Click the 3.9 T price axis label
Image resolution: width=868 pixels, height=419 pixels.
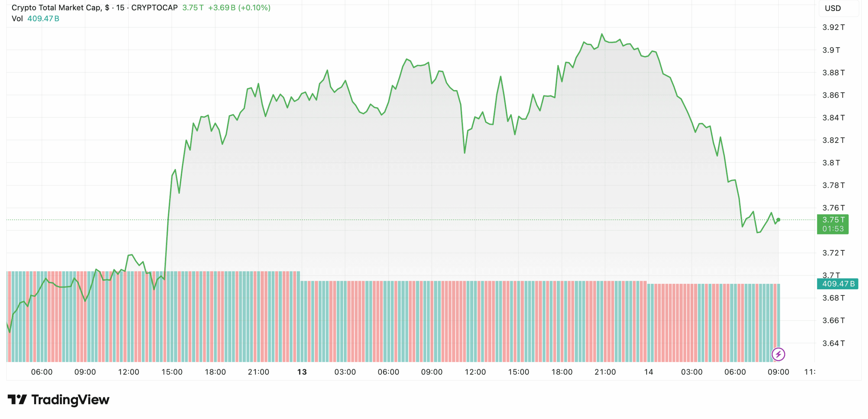[x=831, y=50]
